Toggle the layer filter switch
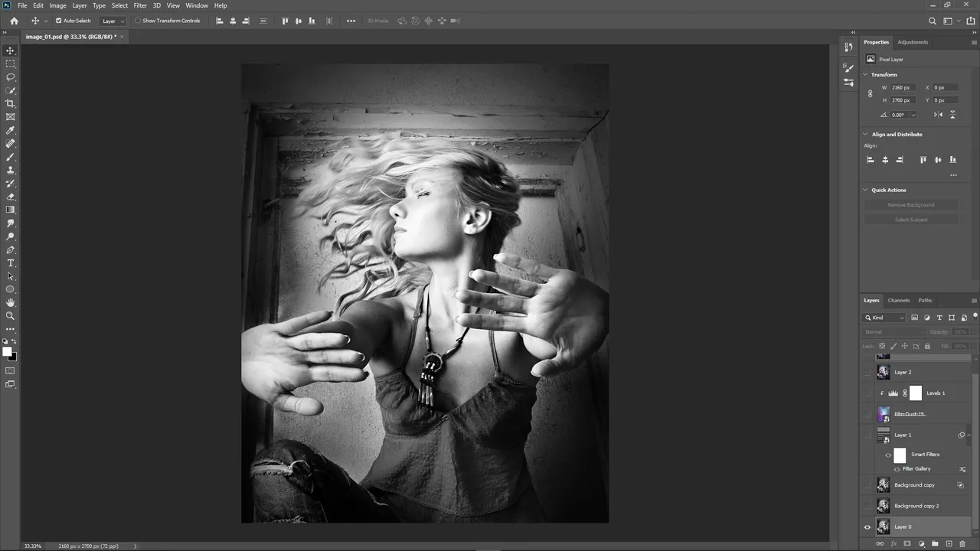 (975, 315)
